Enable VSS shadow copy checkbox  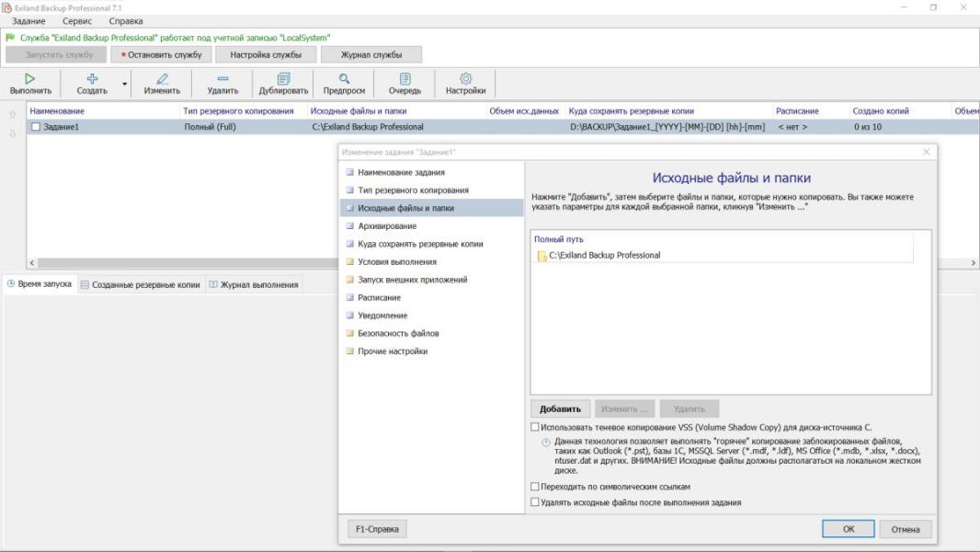tap(536, 428)
